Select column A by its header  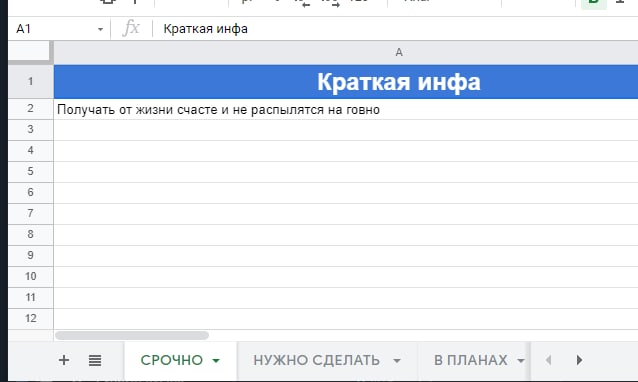click(x=346, y=52)
